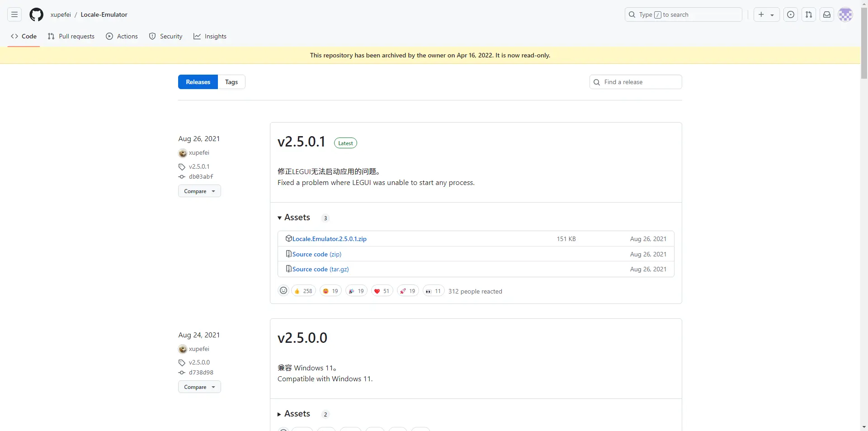Switch to the Insights tab

click(210, 36)
